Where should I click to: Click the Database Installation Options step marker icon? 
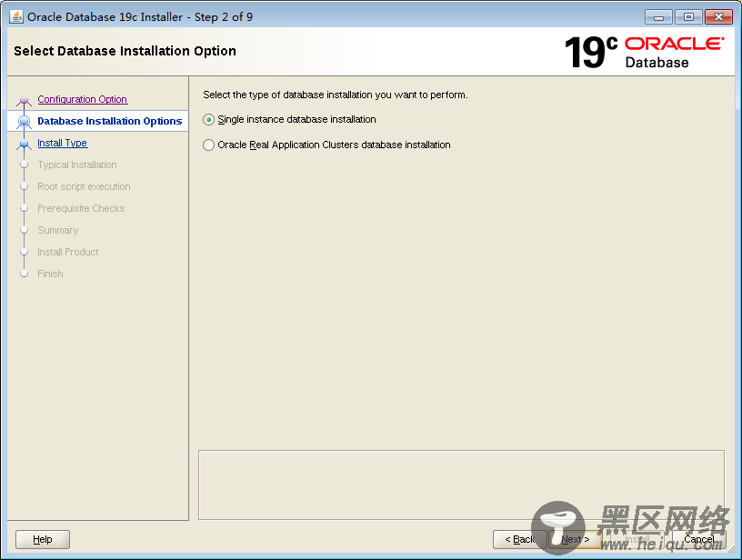tap(25, 122)
